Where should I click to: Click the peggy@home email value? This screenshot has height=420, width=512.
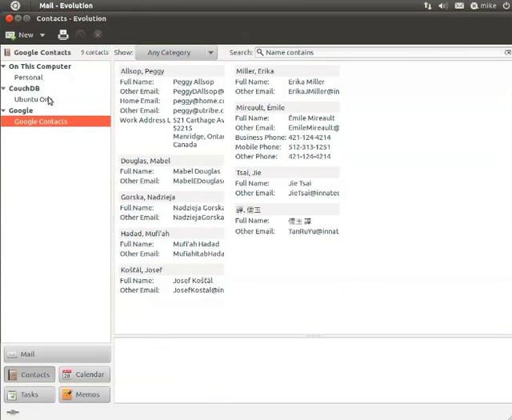click(x=198, y=101)
